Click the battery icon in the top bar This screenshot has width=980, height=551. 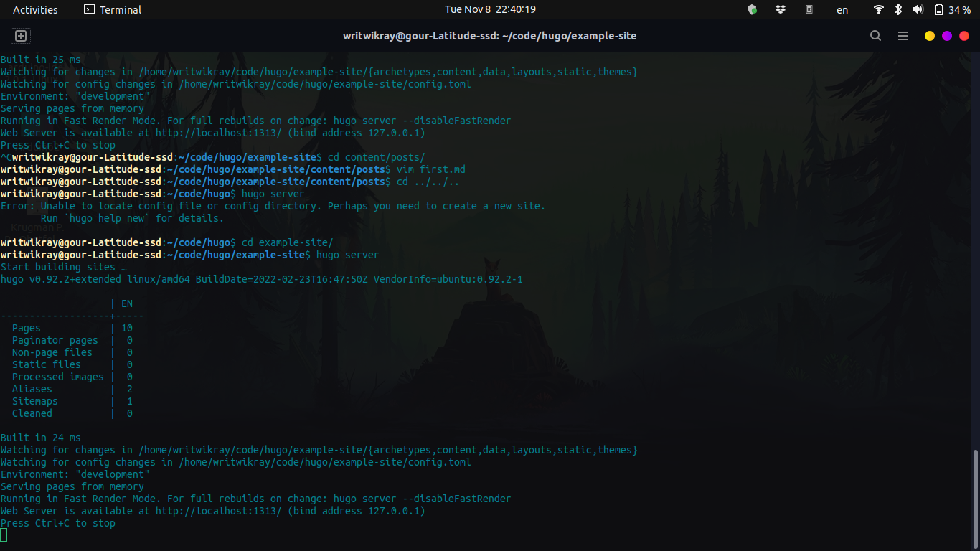938,9
